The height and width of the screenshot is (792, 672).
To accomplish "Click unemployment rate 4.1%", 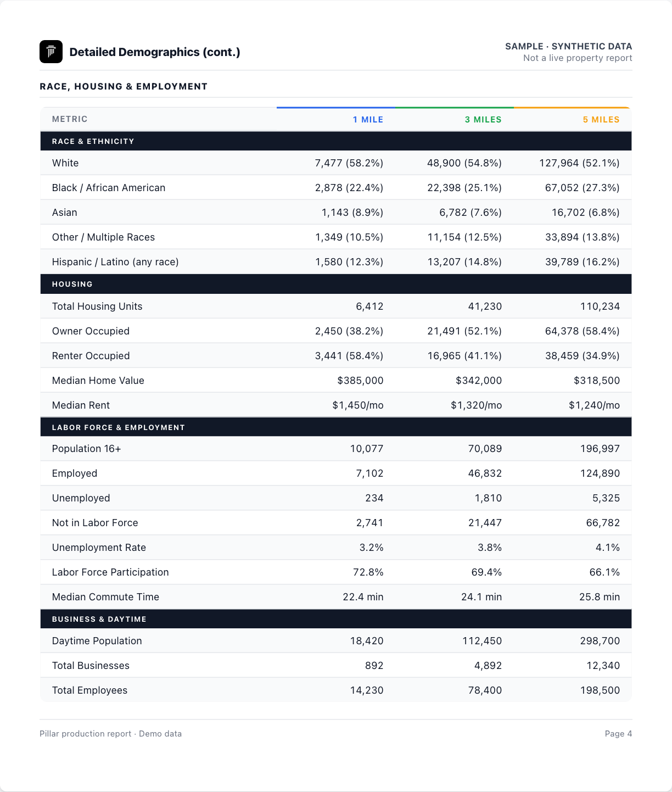I will point(608,548).
